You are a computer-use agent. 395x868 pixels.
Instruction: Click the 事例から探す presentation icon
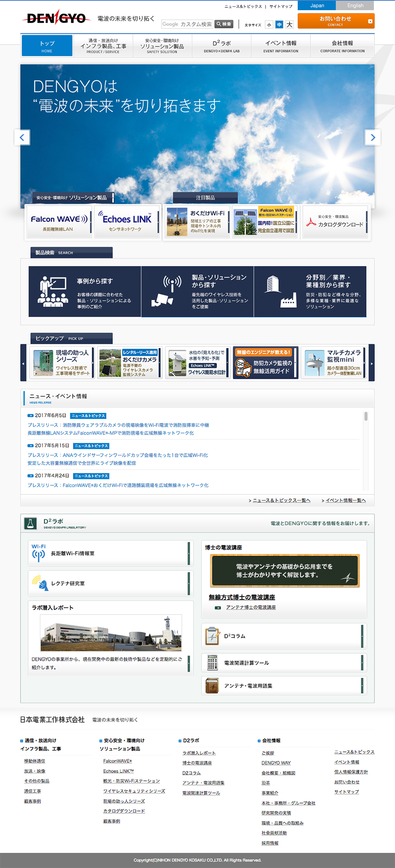[53, 291]
